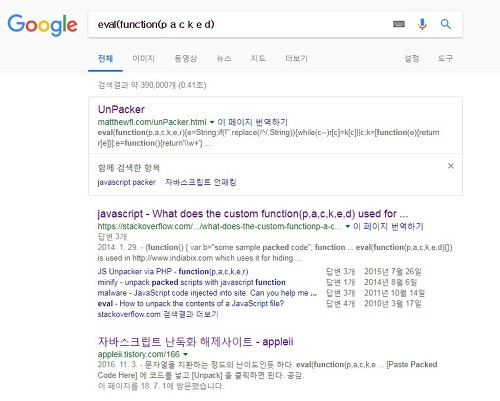Image resolution: width=500 pixels, height=401 pixels.
Task: Open the 더보기 menu
Action: (296, 59)
